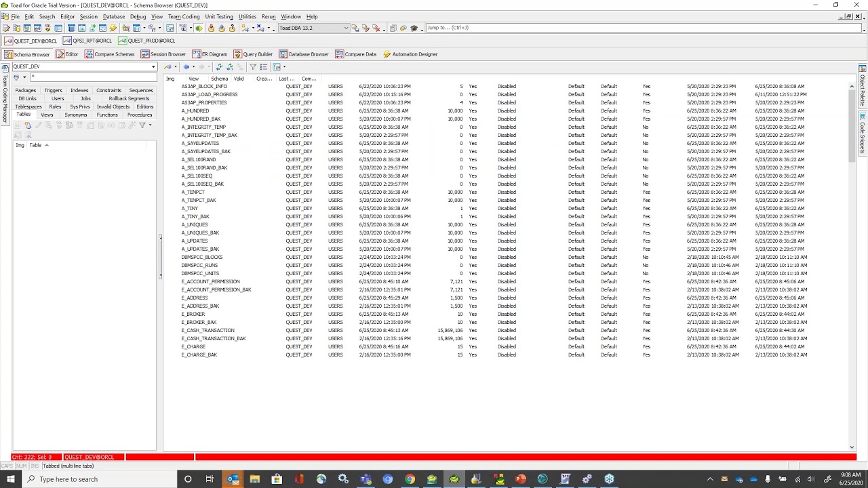
Task: Switch to the Procedures tab
Action: click(140, 115)
